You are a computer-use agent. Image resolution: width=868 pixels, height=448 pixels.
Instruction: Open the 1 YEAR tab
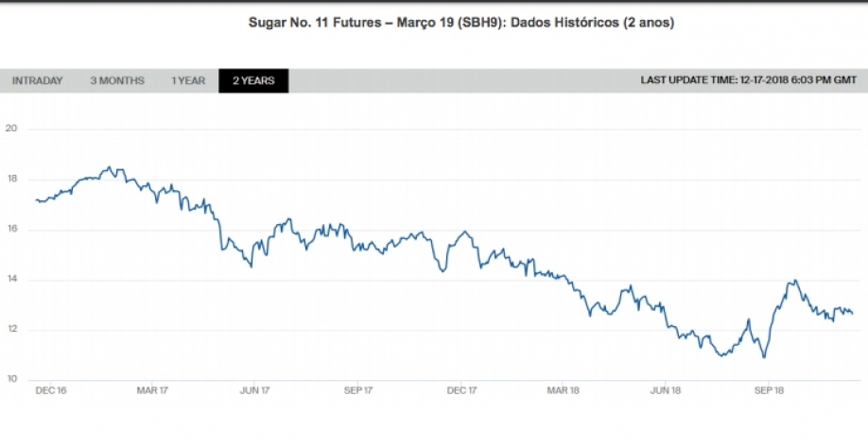point(188,81)
